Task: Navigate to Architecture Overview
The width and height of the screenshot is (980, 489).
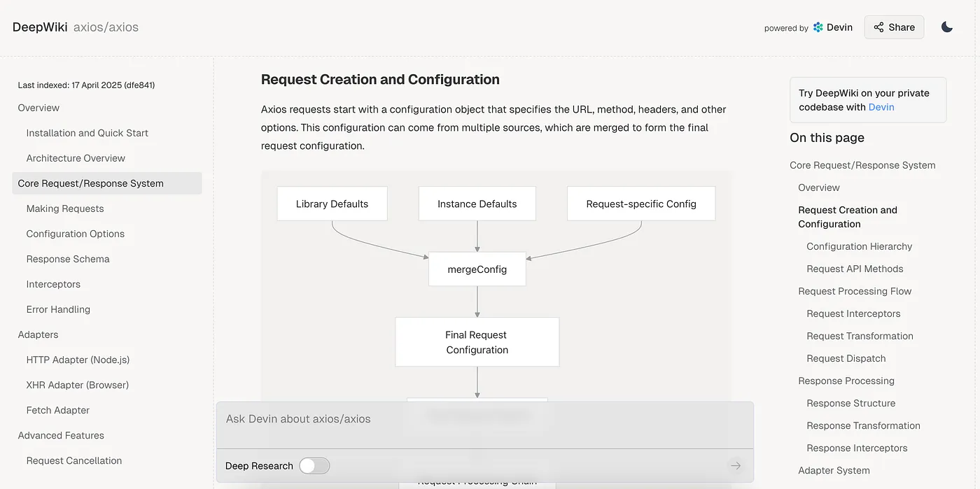Action: click(76, 158)
